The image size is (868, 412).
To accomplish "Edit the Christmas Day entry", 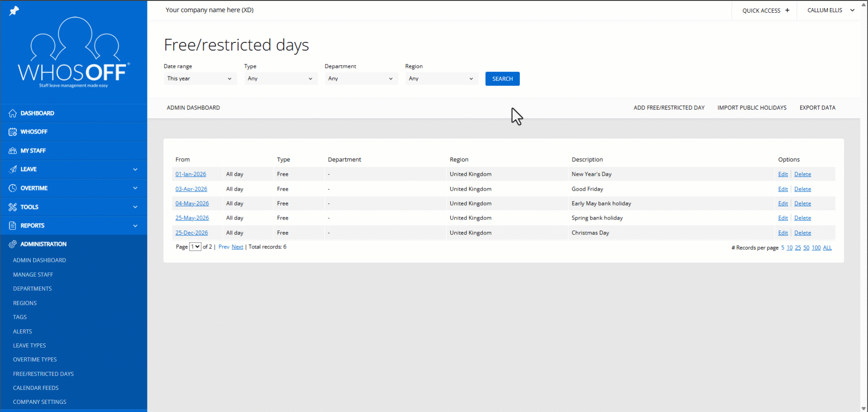I will pyautogui.click(x=783, y=233).
